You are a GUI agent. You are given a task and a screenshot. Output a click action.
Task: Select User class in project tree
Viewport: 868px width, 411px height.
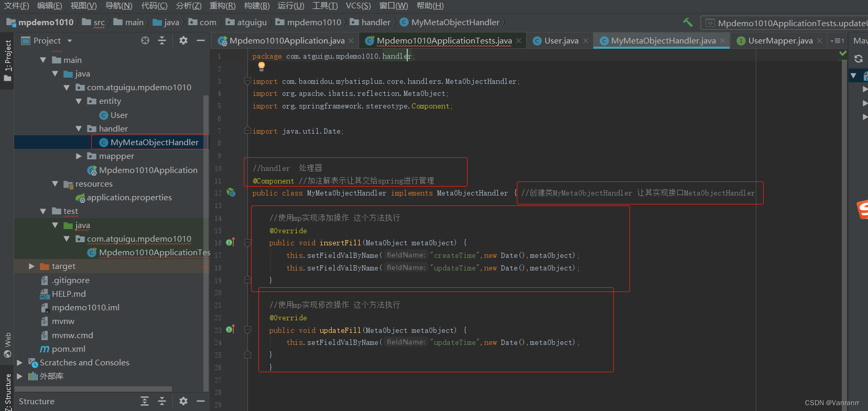pos(113,115)
